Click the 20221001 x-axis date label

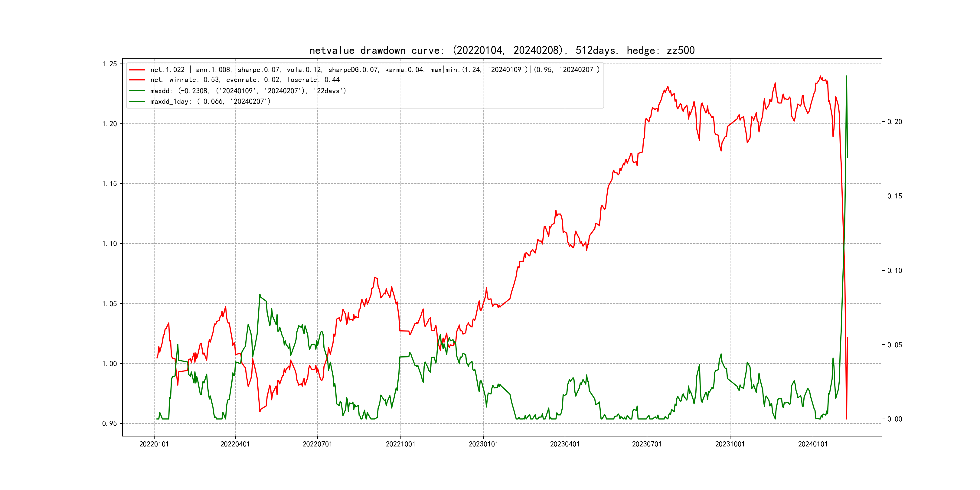click(400, 444)
